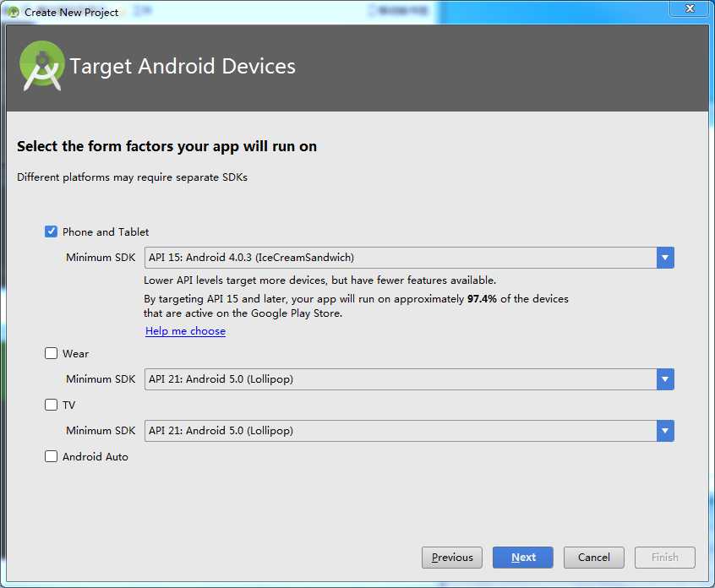715x588 pixels.
Task: Cancel the new project wizard
Action: click(593, 558)
